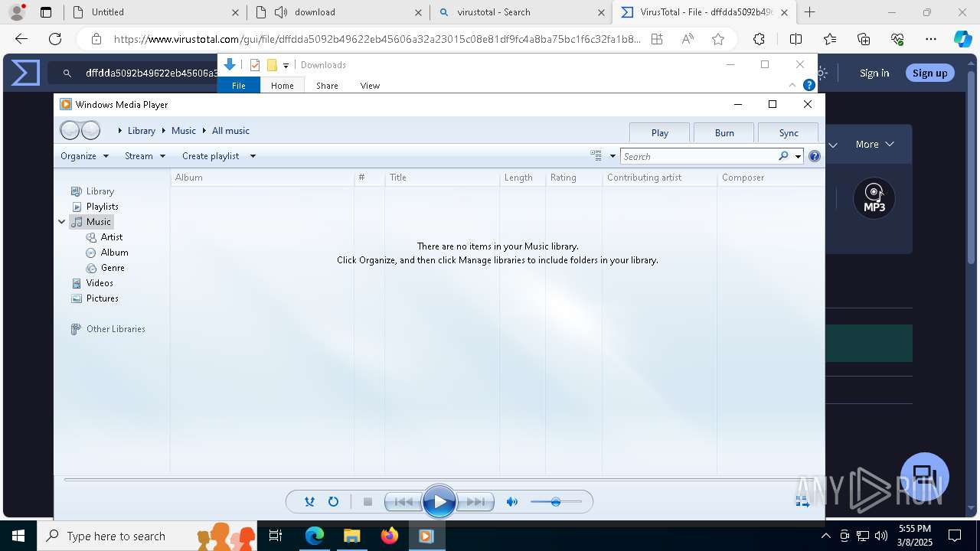Viewport: 980px width, 551px height.
Task: Open the View options dropdown arrow
Action: 612,156
